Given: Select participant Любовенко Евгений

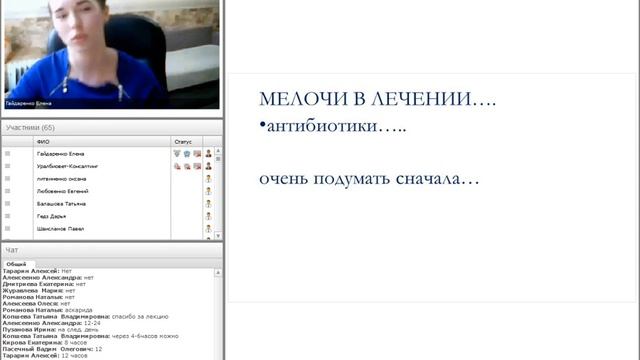Looking at the screenshot, I should 62,191.
